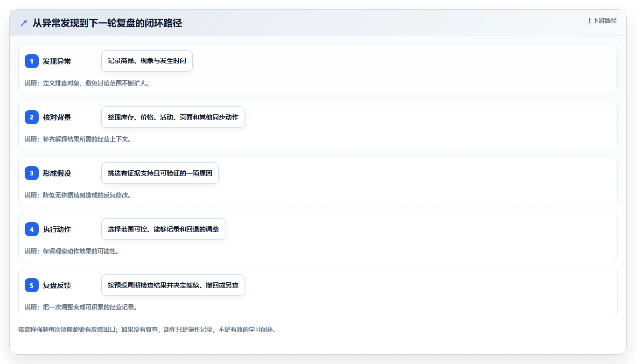Viewport: 636px width, 364px height.
Task: Select the 按预设周期检查结果并决定继续、撤回或另查 box
Action: tap(173, 285)
